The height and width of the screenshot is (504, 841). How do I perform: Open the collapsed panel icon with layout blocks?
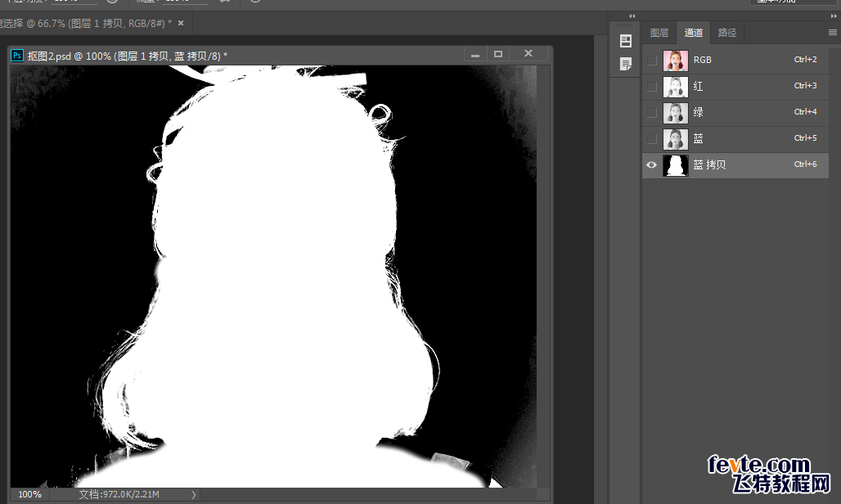pyautogui.click(x=625, y=41)
